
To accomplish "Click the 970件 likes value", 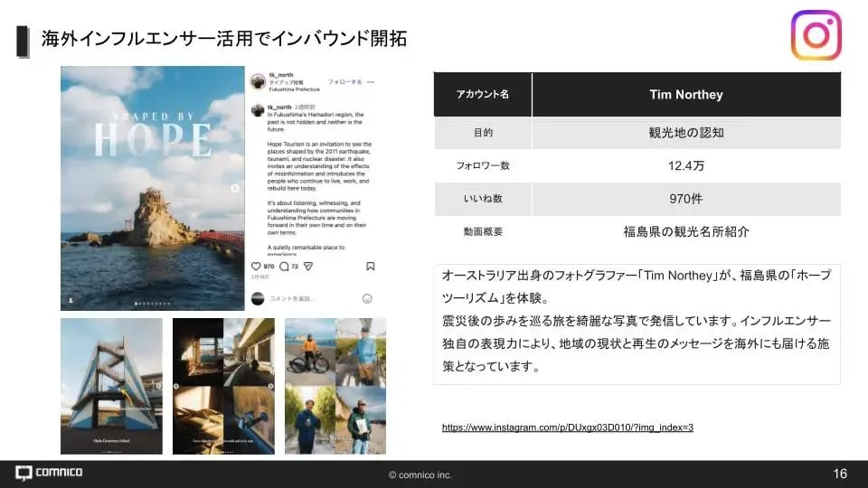I will point(686,199).
